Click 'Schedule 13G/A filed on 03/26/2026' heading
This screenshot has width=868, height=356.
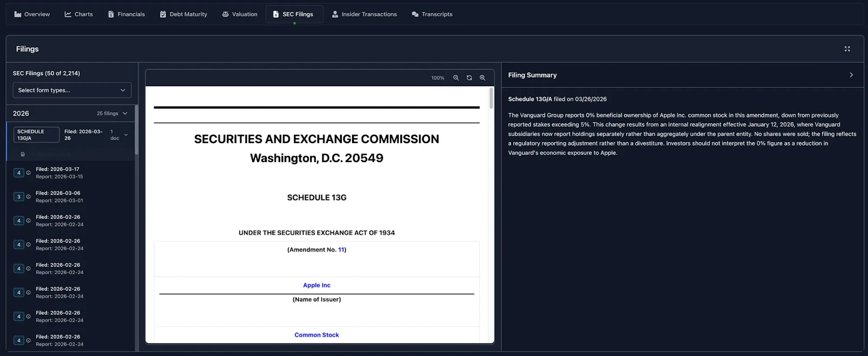(x=557, y=99)
